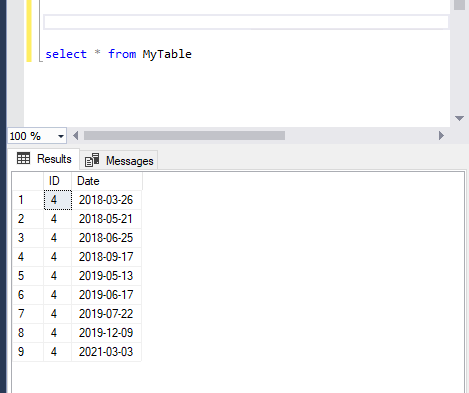This screenshot has width=469, height=393.
Task: Click row header number 9
Action: pyautogui.click(x=28, y=352)
